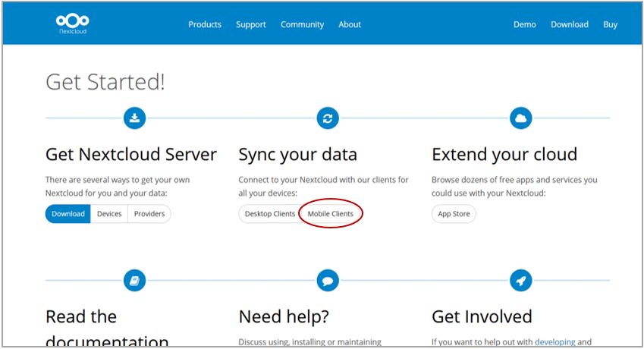Select the Providers button
644x349 pixels.
(x=149, y=214)
